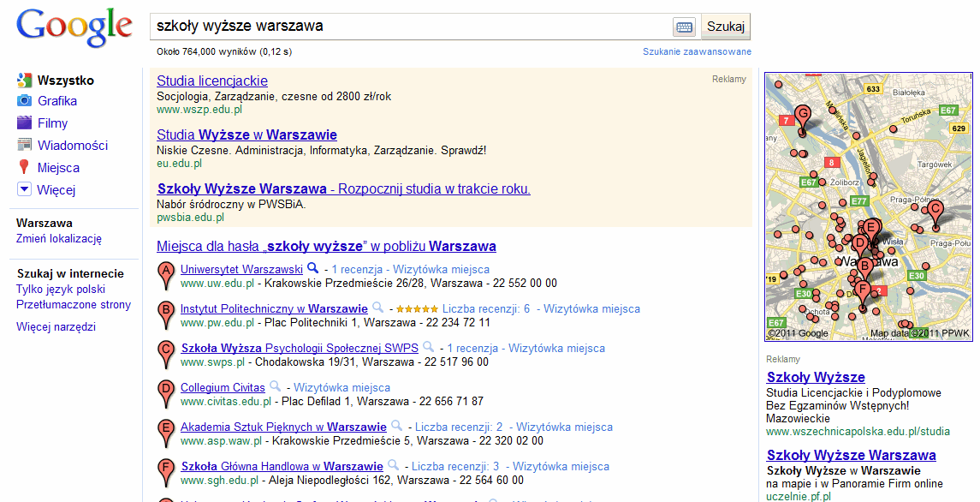Screen dimensions: 980x502
Task: Open sidebar ad Szkoły Wyższe
Action: point(816,377)
